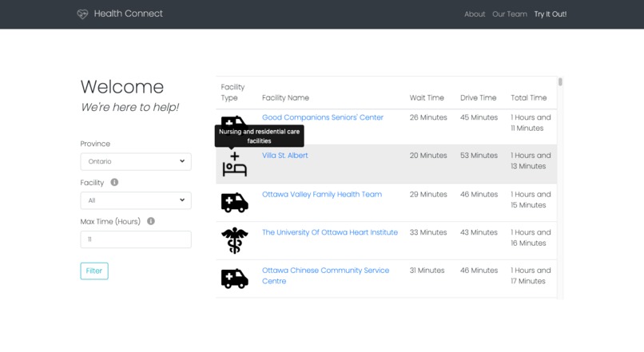The width and height of the screenshot is (644, 352).
Task: Open Good Companions Seniors' Center link
Action: (x=323, y=117)
